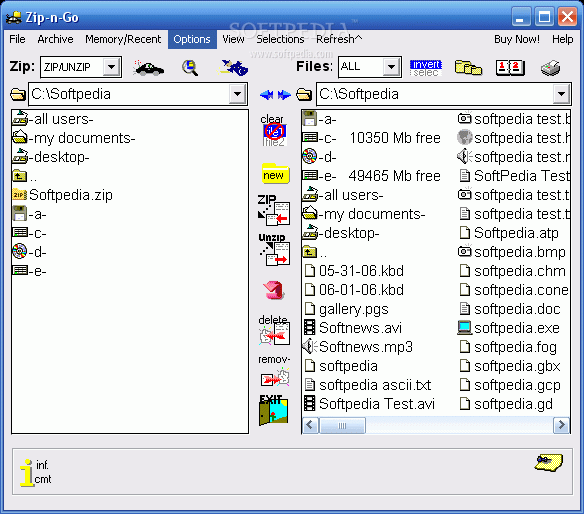This screenshot has width=584, height=514.
Task: Expand the right C:\Softpedia path dropdown
Action: tap(562, 94)
